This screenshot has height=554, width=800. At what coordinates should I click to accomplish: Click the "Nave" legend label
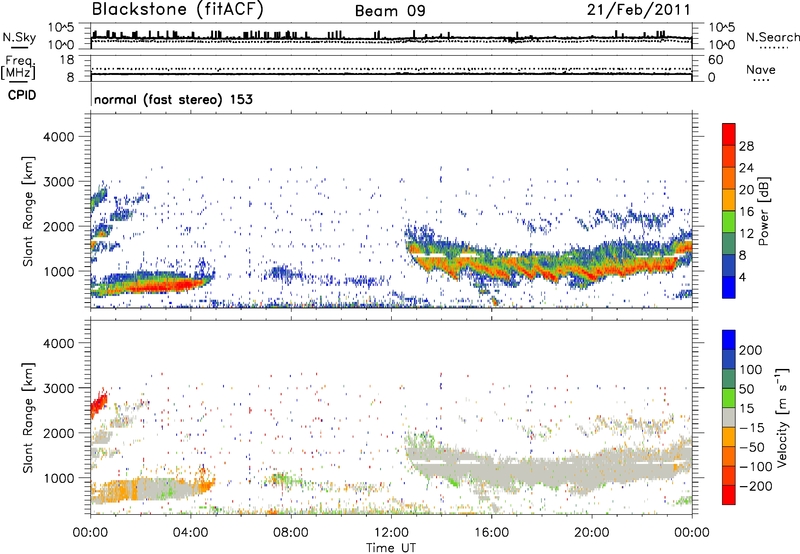(760, 70)
